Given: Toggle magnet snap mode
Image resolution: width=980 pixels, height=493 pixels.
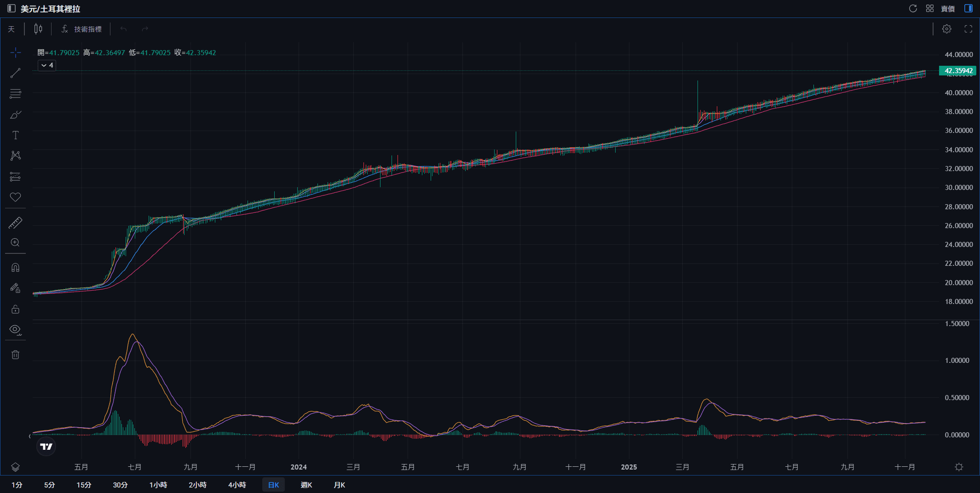Looking at the screenshot, I should 15,268.
